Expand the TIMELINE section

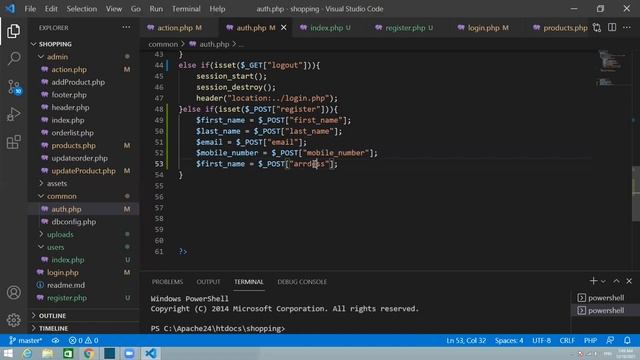(84, 328)
